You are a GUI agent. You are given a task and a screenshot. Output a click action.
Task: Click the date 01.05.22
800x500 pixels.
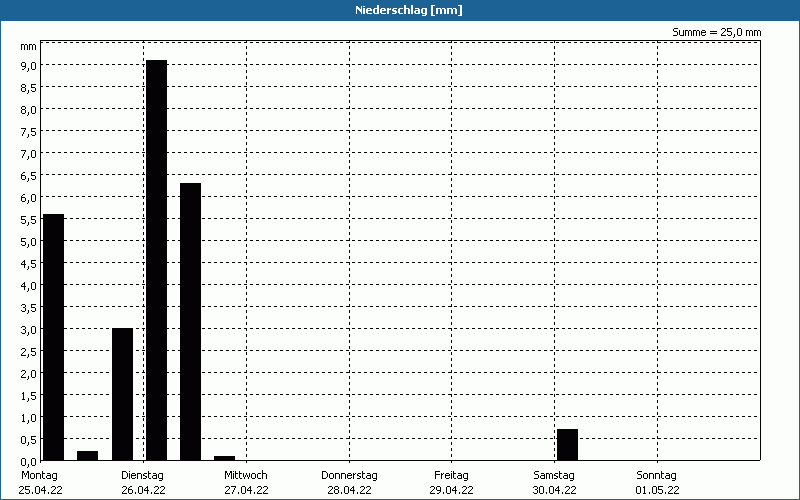(658, 490)
